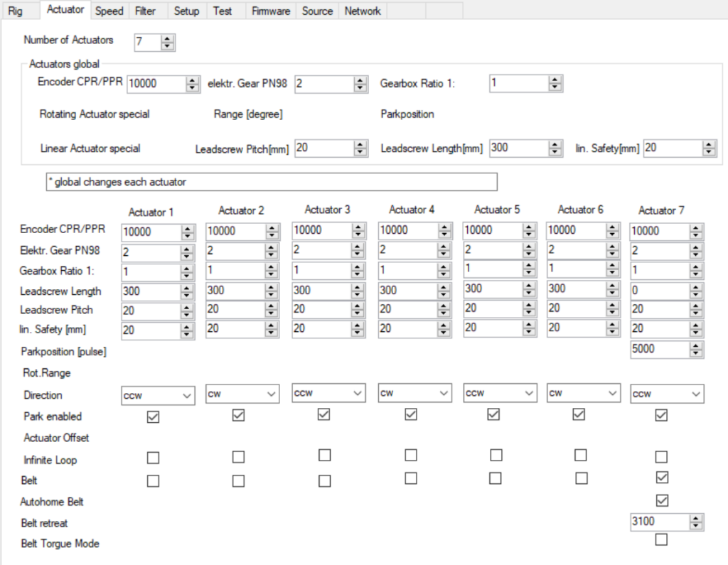
Task: Switch to the Speed tab
Action: tap(109, 11)
